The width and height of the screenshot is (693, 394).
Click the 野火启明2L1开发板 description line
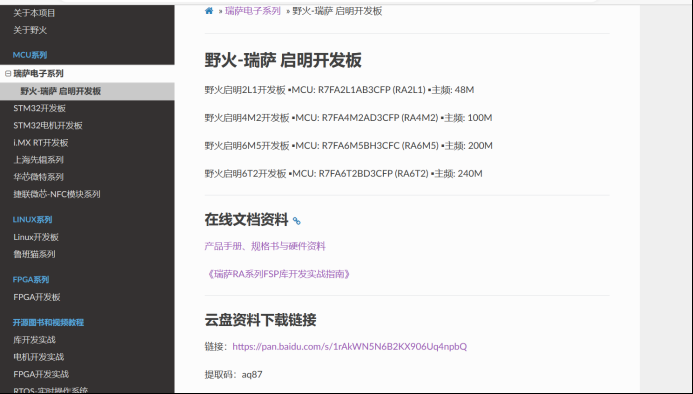339,90
